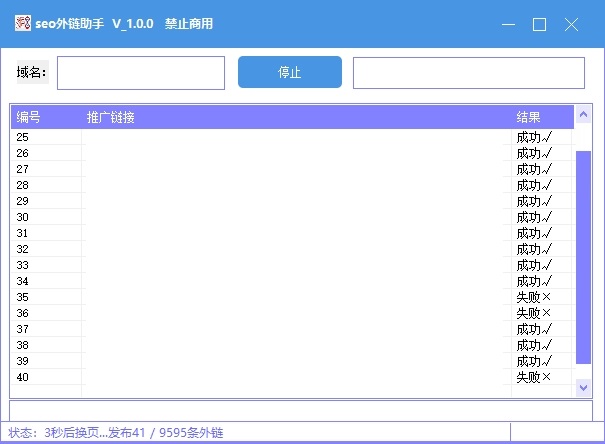Click the 域名 label
This screenshot has width=605, height=444.
tap(32, 72)
